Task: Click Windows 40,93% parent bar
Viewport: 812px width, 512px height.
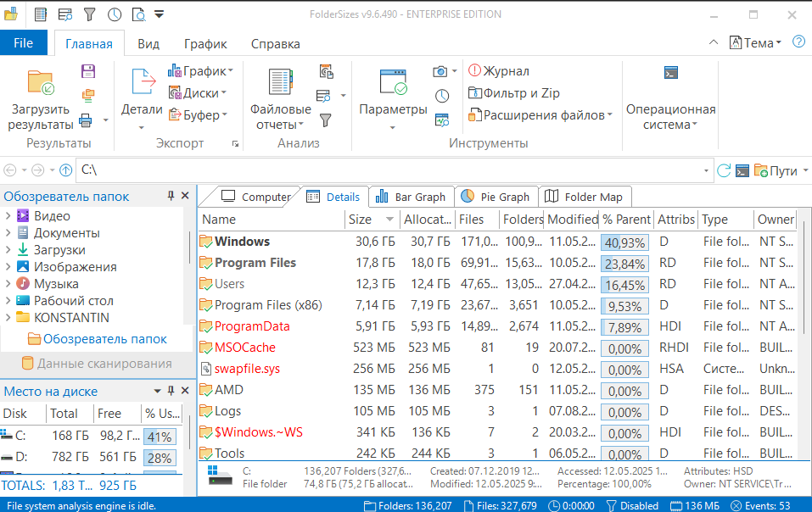Action: 625,242
